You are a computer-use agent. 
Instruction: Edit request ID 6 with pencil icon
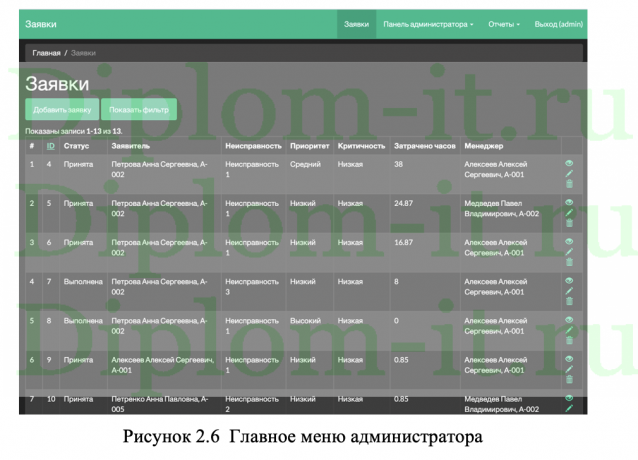coord(569,252)
